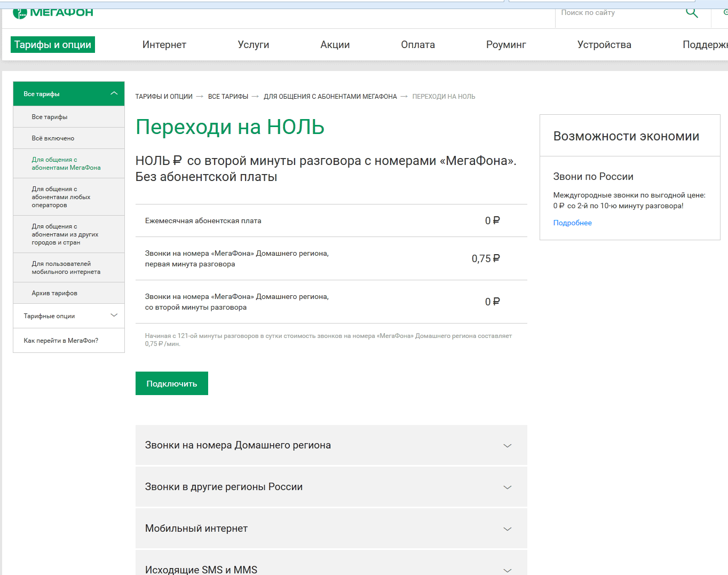
Task: Click the "ВСЕ ТАРИФЫ" breadcrumb
Action: click(x=228, y=97)
